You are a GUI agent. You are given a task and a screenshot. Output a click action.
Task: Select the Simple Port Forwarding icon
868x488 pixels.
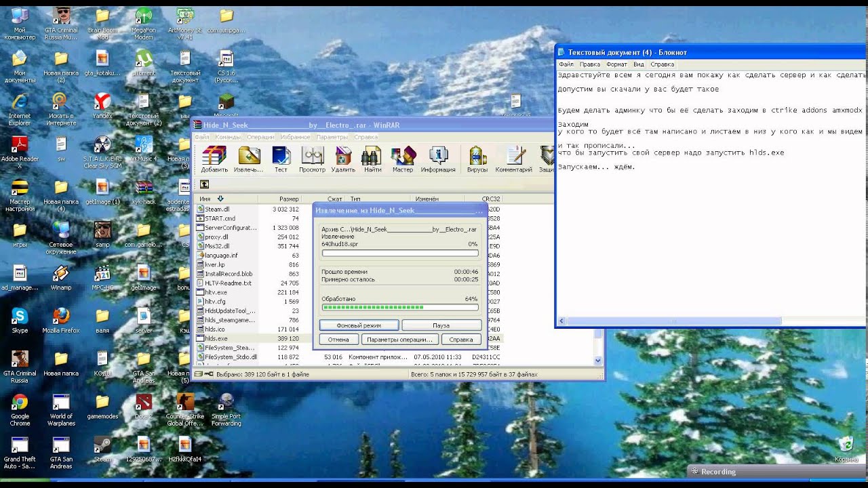pos(226,402)
